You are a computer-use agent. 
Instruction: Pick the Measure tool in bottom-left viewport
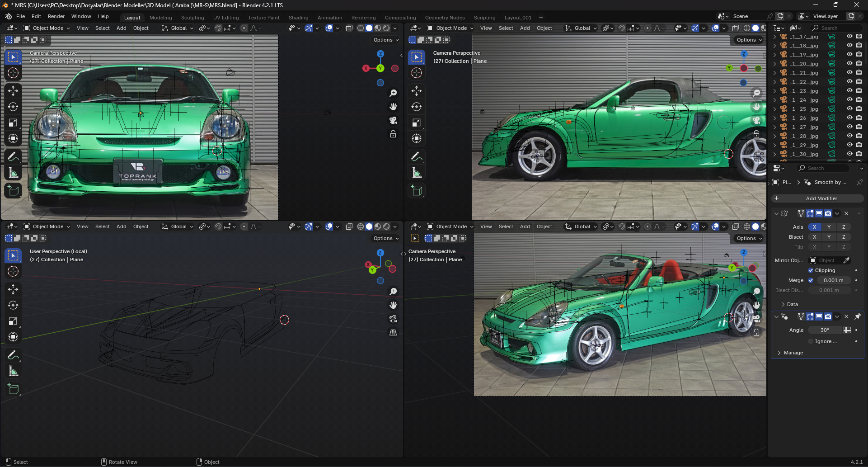(x=13, y=372)
